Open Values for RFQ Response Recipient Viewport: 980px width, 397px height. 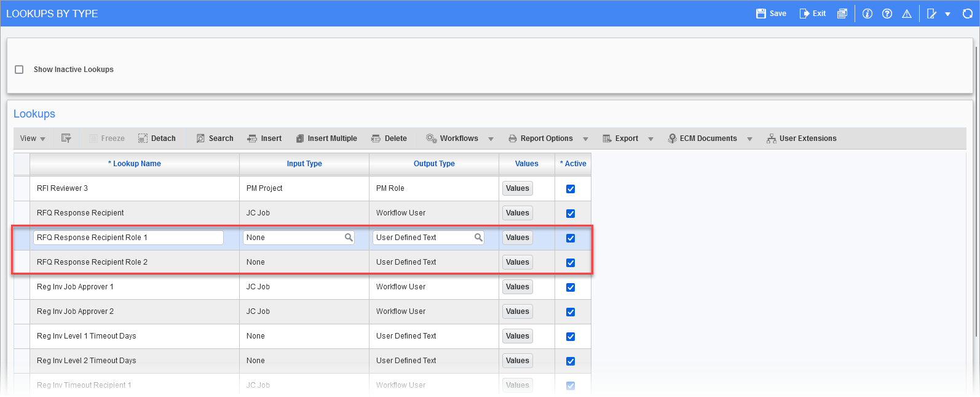518,213
